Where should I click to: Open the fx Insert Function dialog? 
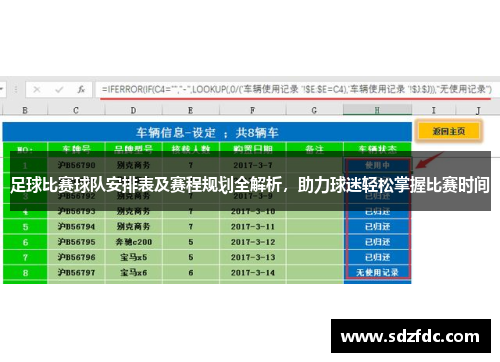pyautogui.click(x=81, y=89)
